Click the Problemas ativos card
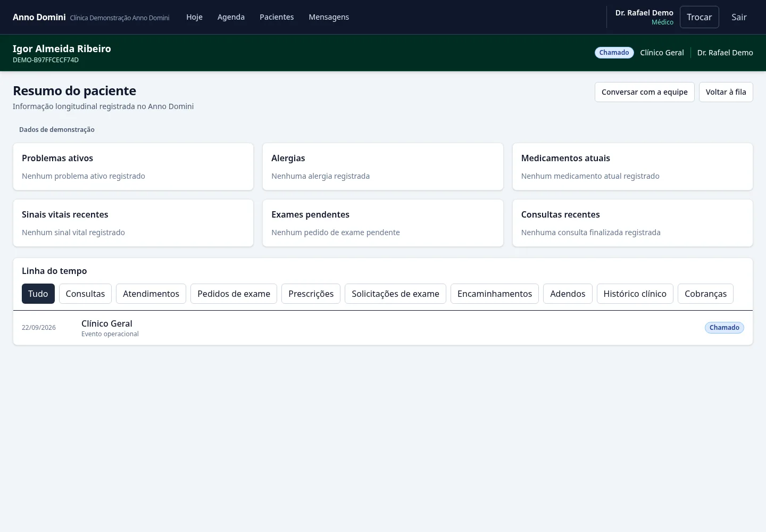Screen dimensions: 766x532 [x=133, y=167]
